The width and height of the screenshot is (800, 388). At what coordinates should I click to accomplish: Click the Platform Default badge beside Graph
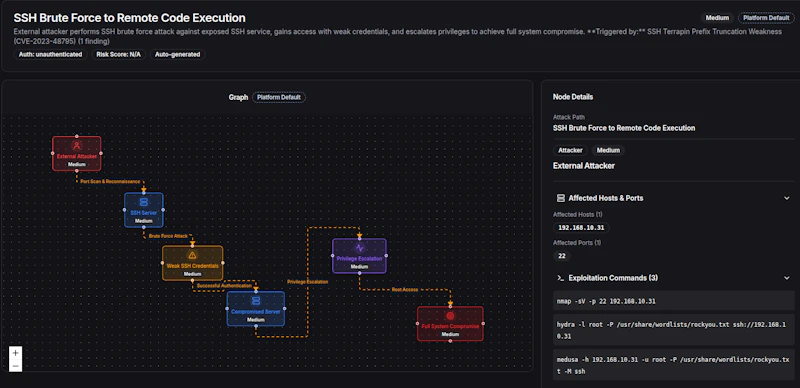click(x=279, y=97)
